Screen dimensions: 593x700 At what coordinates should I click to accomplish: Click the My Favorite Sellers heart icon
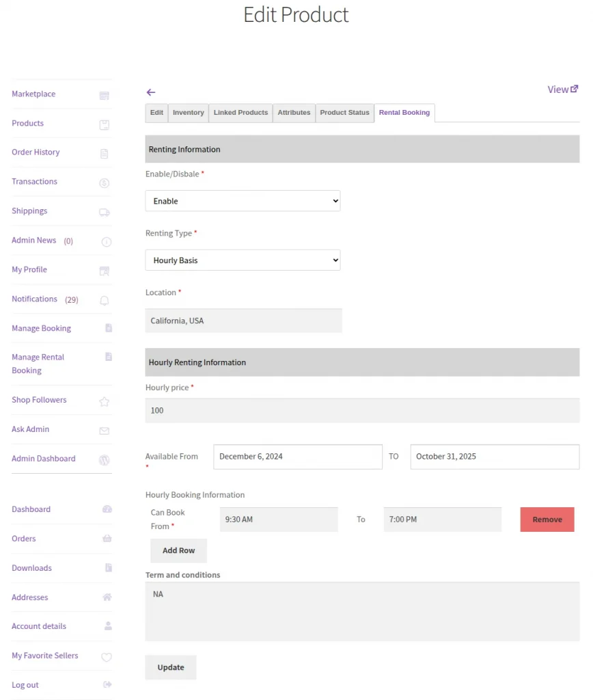pos(107,658)
